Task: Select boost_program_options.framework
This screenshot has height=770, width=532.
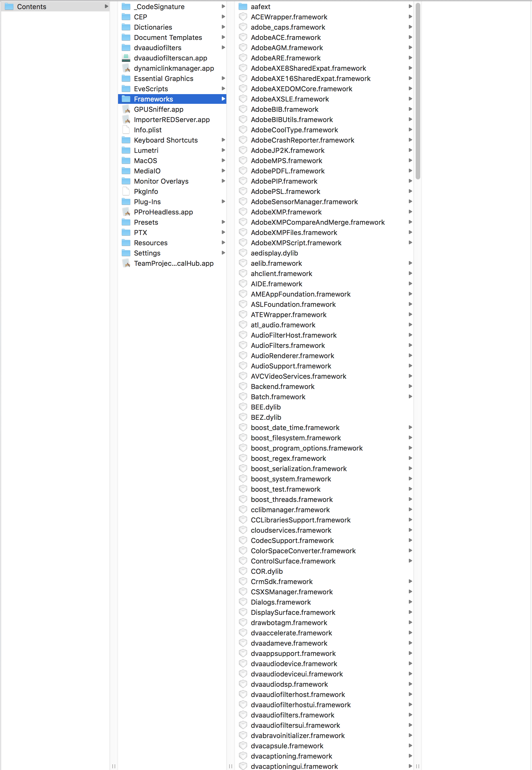Action: coord(324,448)
